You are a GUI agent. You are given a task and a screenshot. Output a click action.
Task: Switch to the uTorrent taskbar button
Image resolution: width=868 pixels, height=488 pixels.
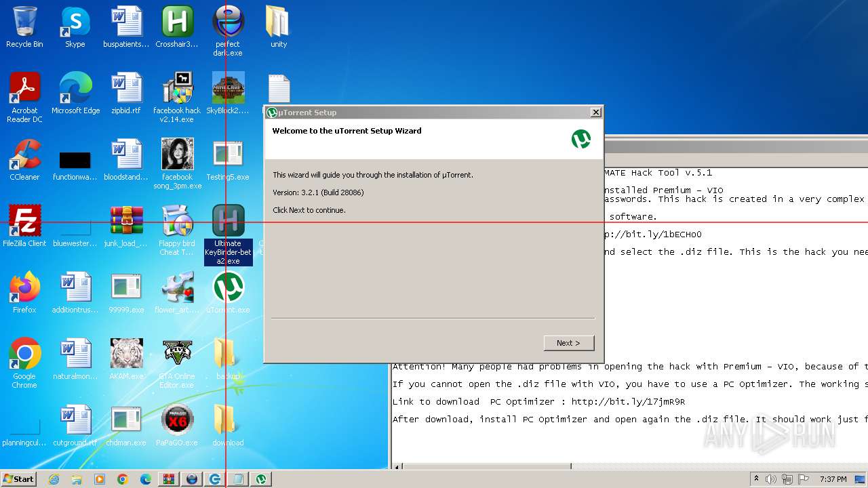(x=261, y=479)
